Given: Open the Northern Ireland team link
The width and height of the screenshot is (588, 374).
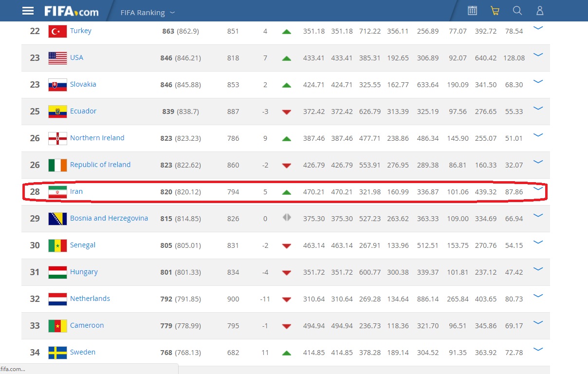Looking at the screenshot, I should [97, 138].
